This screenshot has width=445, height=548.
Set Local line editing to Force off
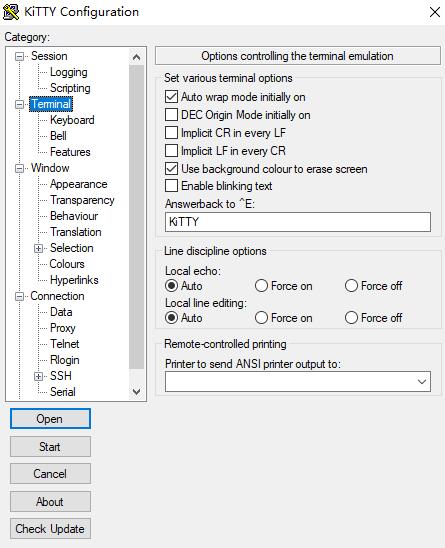(x=351, y=318)
